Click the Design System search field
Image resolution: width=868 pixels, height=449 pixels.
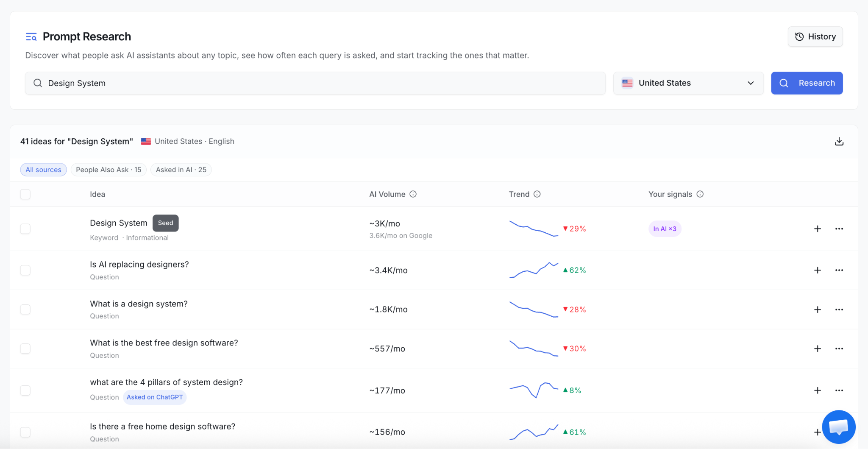click(315, 83)
